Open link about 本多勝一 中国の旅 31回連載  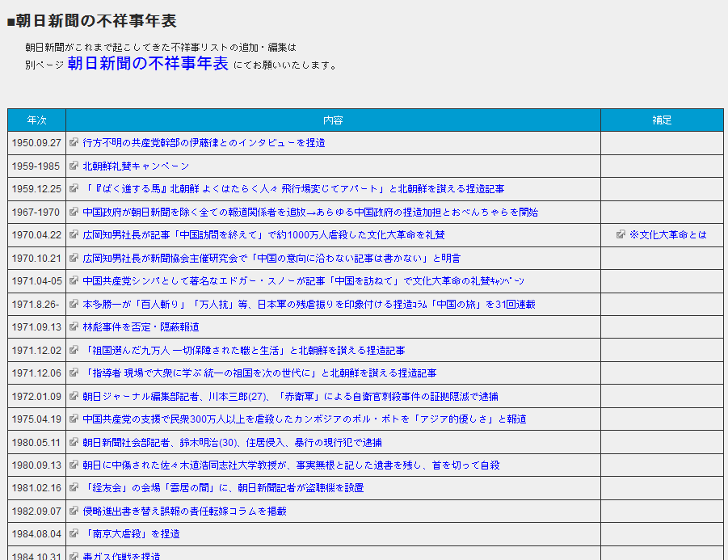(309, 305)
